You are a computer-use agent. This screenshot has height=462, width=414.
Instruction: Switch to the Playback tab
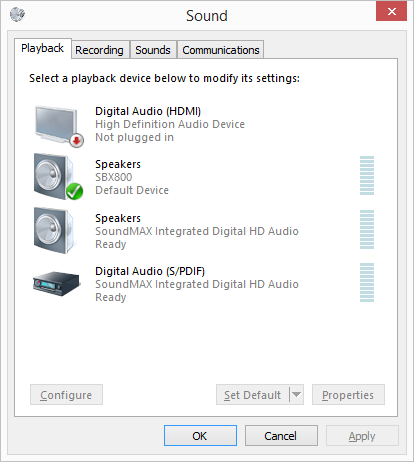click(42, 48)
